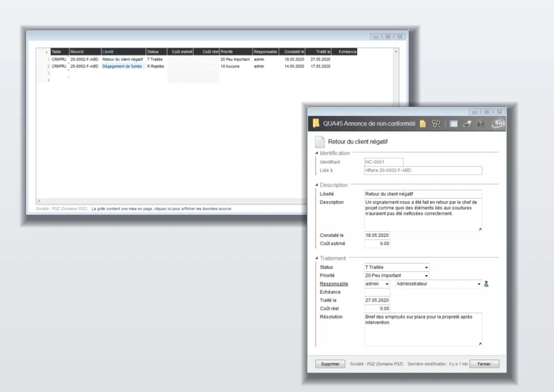The width and height of the screenshot is (554, 392).
Task: Click the SAI logo in the toolbar
Action: tap(498, 123)
